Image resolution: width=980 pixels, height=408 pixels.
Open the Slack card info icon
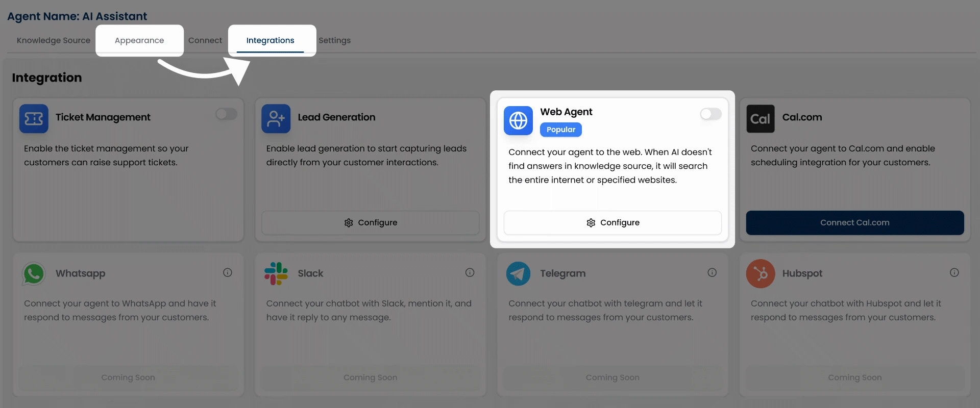[x=470, y=273]
